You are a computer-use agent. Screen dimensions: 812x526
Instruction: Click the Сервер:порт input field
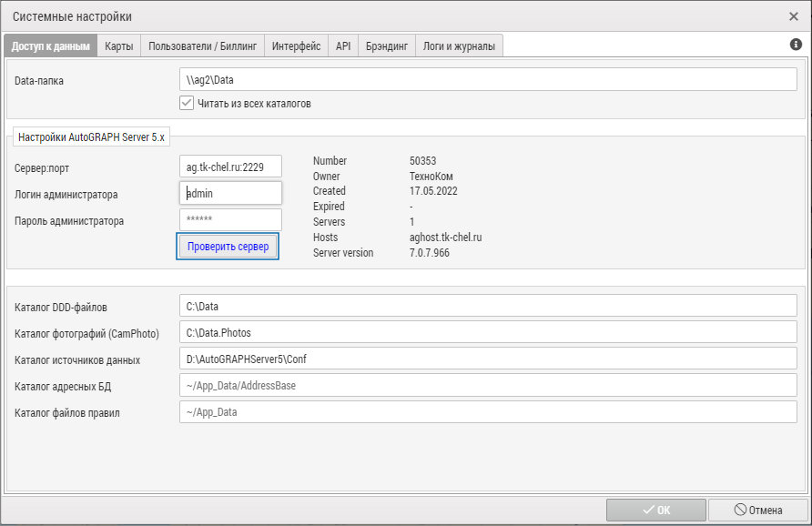(230, 167)
